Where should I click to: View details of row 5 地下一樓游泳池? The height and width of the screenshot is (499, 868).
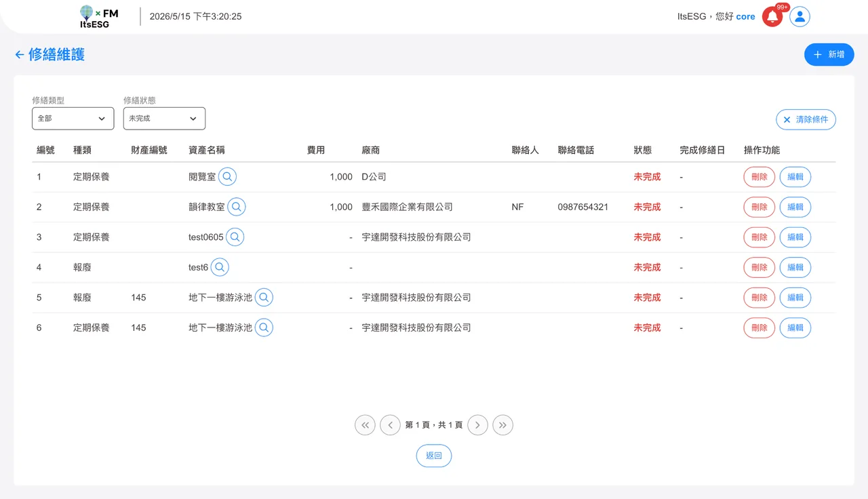(x=264, y=298)
